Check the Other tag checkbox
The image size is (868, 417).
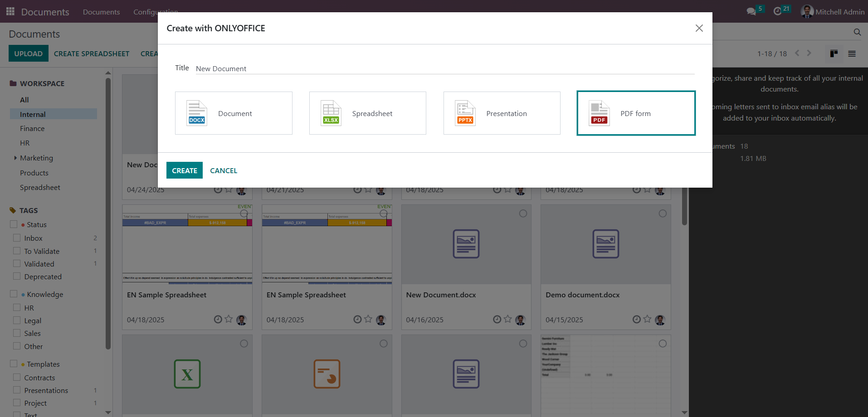coord(17,346)
